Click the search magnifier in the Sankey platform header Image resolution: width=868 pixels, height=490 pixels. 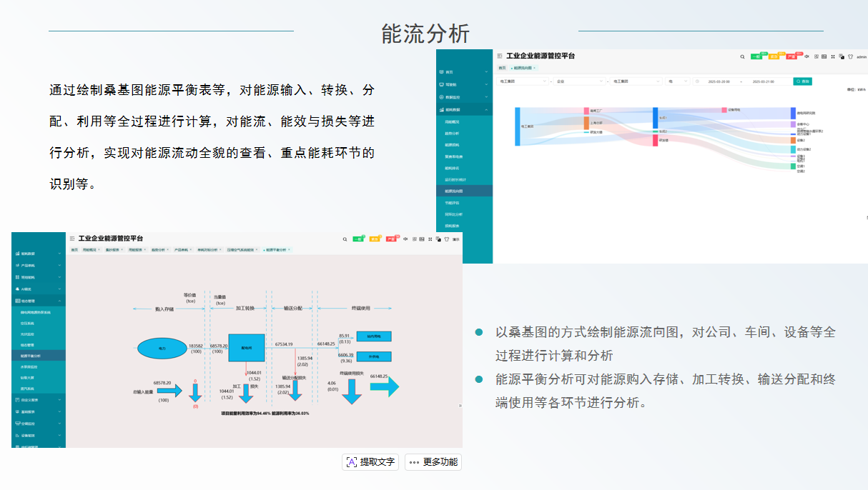(x=742, y=56)
